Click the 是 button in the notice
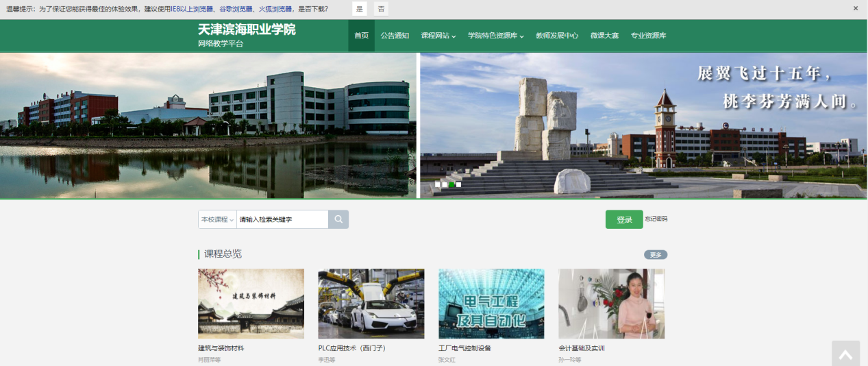The image size is (868, 366). click(360, 8)
